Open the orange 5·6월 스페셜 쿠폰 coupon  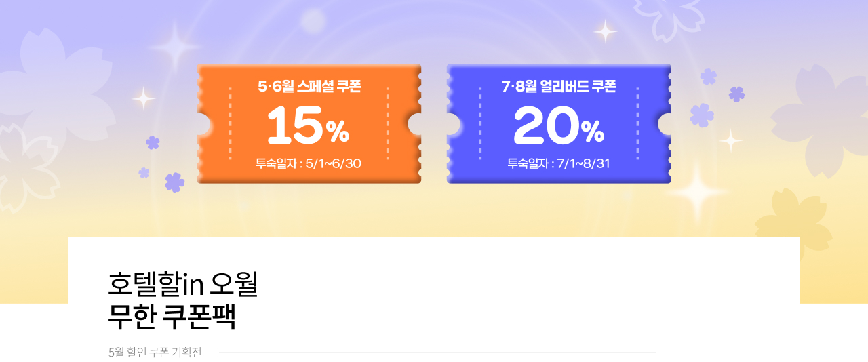[x=309, y=124]
